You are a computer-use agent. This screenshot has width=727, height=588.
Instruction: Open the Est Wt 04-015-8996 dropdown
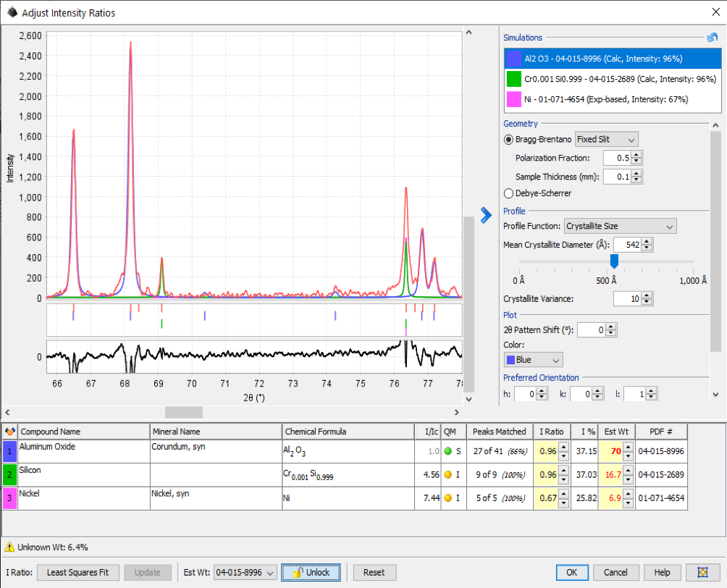pyautogui.click(x=245, y=573)
